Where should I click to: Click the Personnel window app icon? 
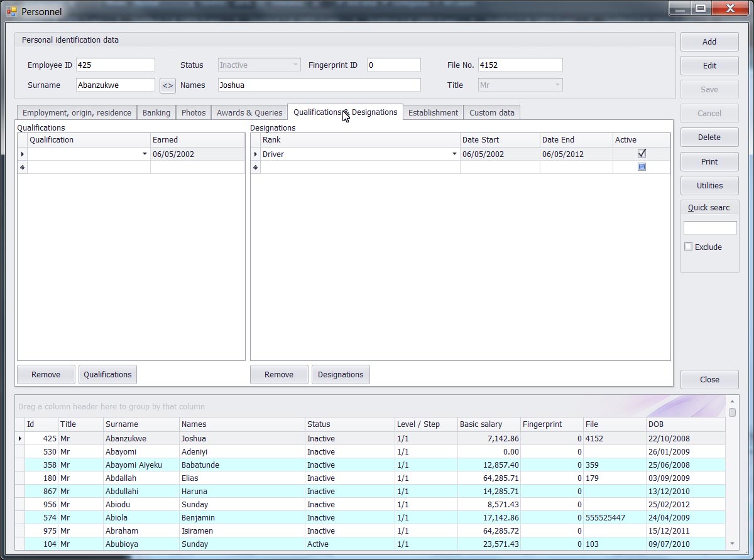pyautogui.click(x=11, y=11)
